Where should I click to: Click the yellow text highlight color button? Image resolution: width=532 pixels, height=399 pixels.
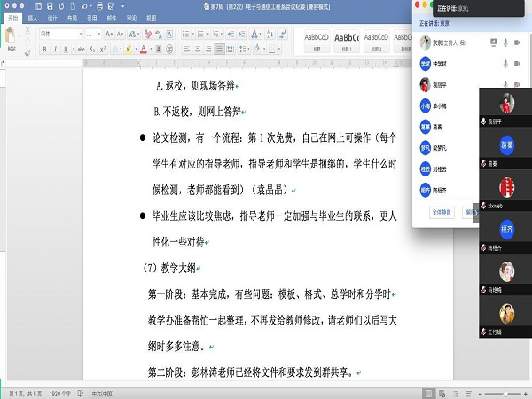tap(129, 50)
